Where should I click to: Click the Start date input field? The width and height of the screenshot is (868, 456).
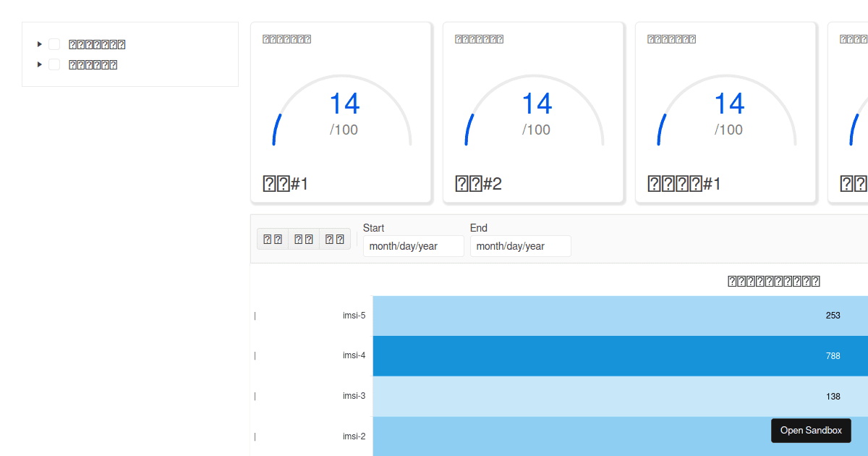point(413,246)
